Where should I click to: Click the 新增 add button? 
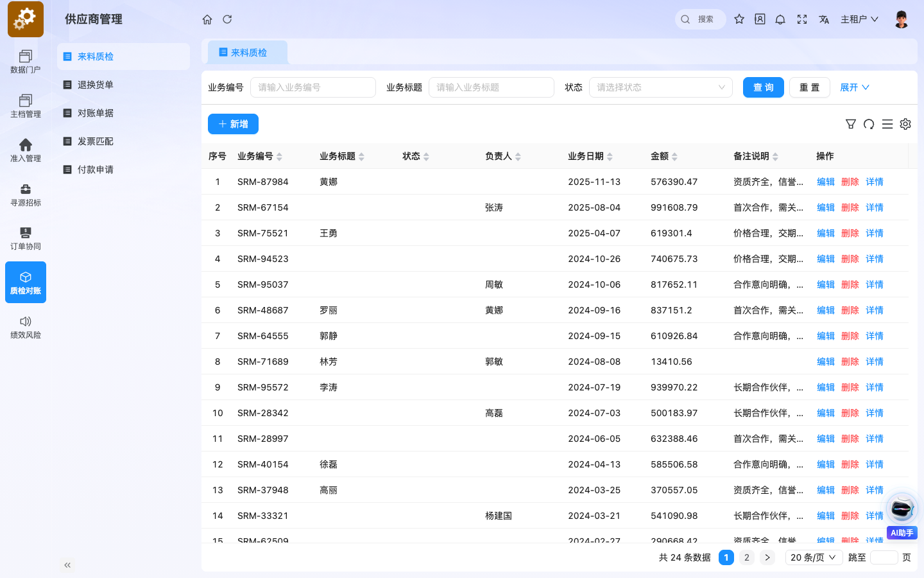click(x=233, y=124)
